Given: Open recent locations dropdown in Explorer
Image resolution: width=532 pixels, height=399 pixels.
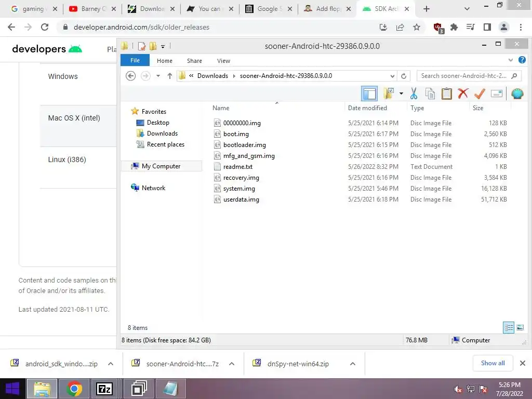Looking at the screenshot, I should tap(158, 76).
